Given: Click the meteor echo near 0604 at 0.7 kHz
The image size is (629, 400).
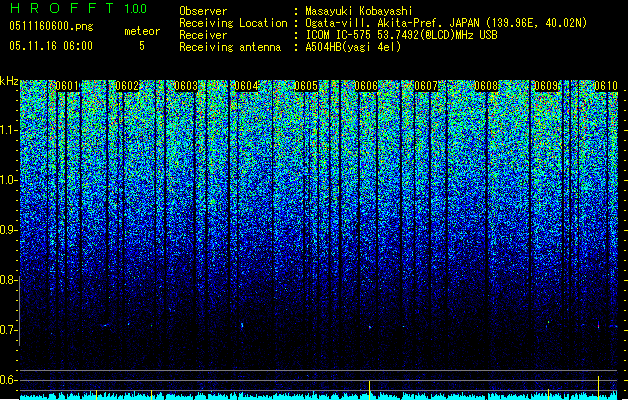Looking at the screenshot, I should pos(242,325).
